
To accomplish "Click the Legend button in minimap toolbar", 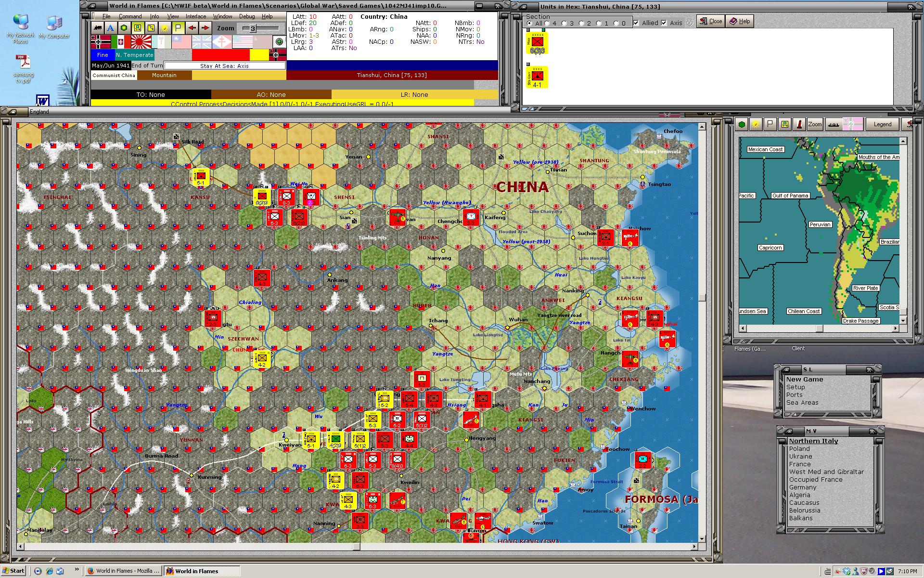I will click(882, 124).
